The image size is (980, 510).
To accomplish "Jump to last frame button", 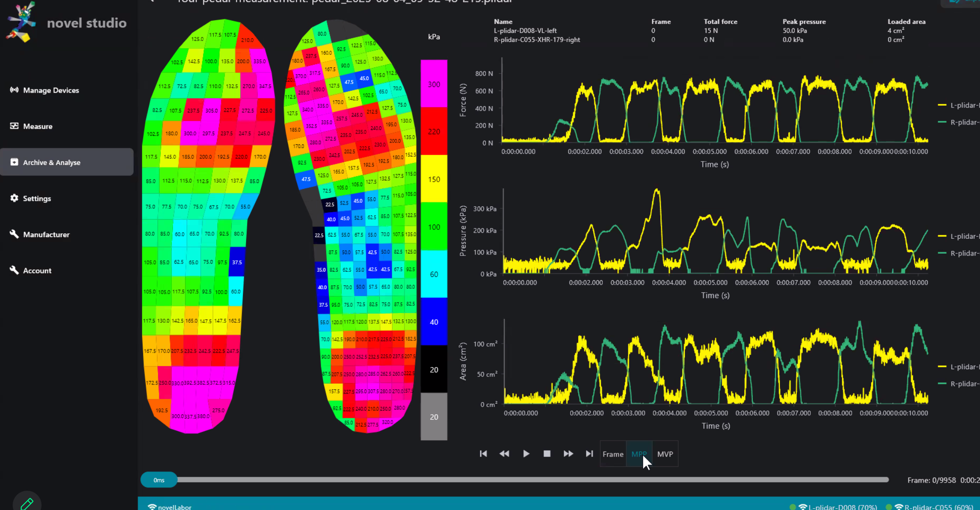I will tap(589, 454).
